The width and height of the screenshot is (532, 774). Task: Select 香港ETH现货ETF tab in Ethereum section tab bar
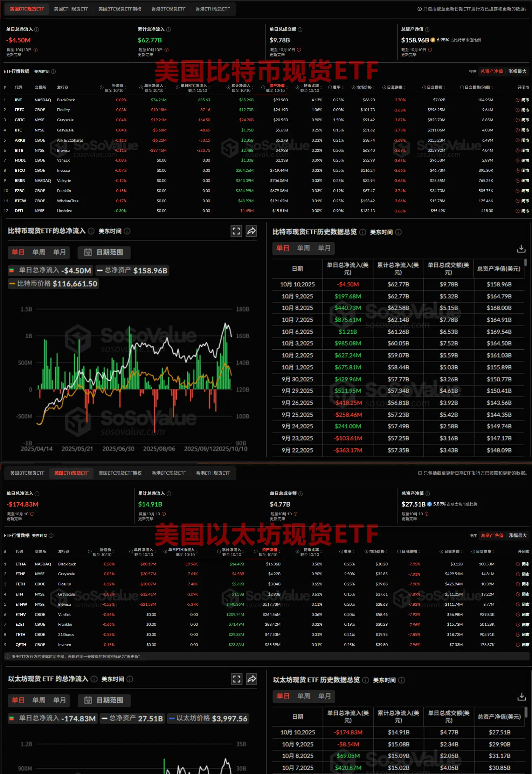click(x=213, y=473)
